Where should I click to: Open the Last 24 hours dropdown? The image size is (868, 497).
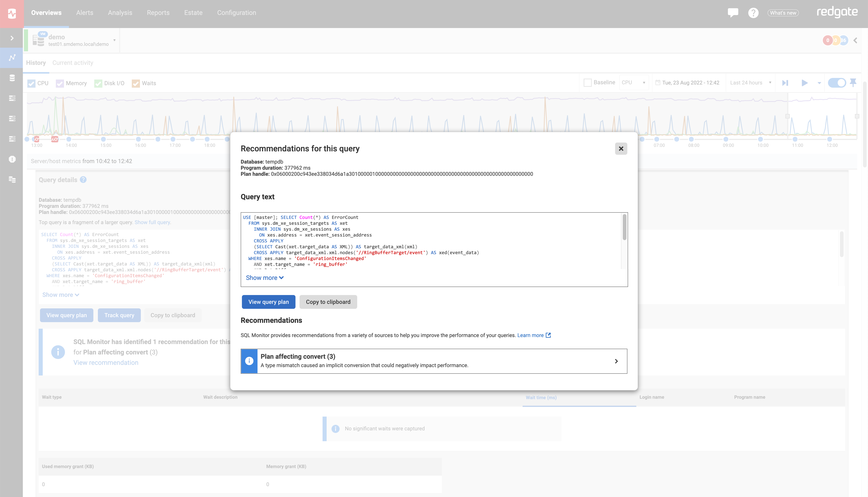pos(750,83)
